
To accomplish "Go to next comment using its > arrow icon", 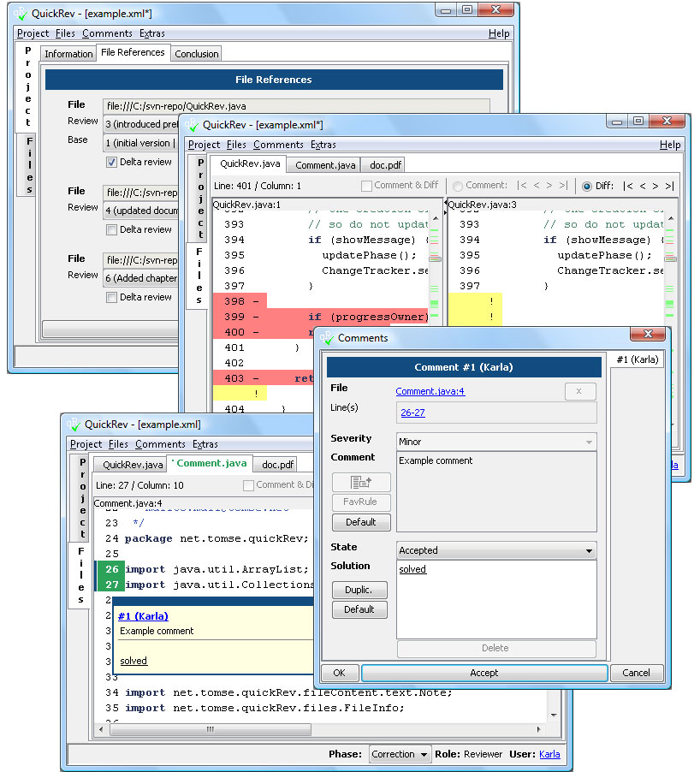I will pos(550,186).
